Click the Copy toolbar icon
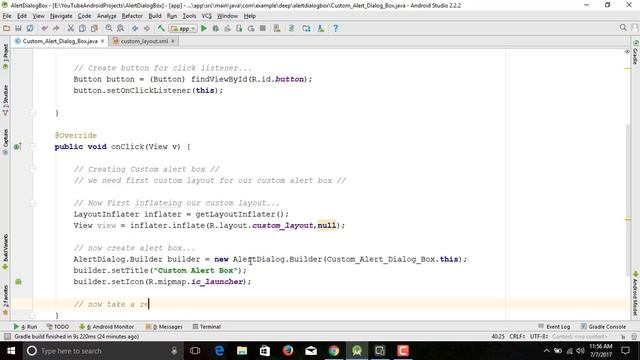The height and width of the screenshot is (360, 640). pos(82,28)
